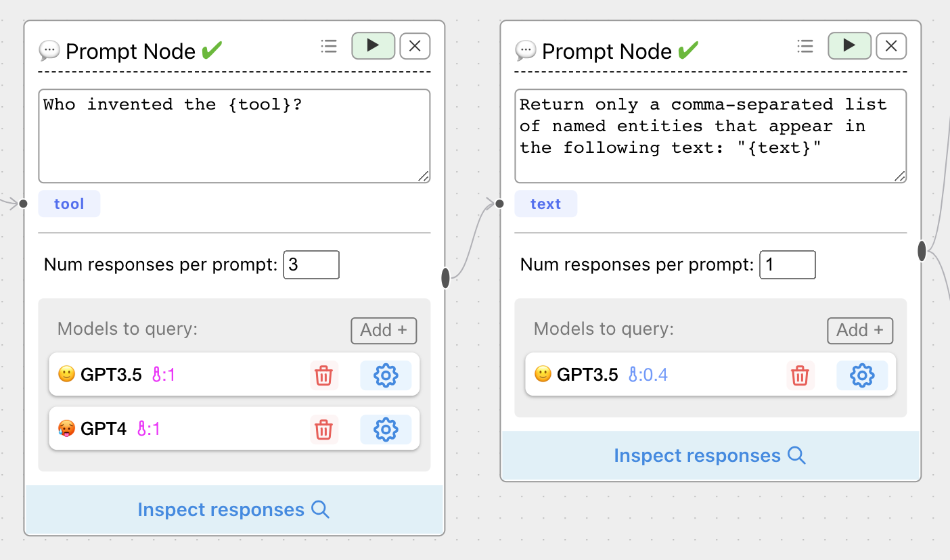The height and width of the screenshot is (560, 950).
Task: Open the right node's options list menu
Action: click(805, 46)
